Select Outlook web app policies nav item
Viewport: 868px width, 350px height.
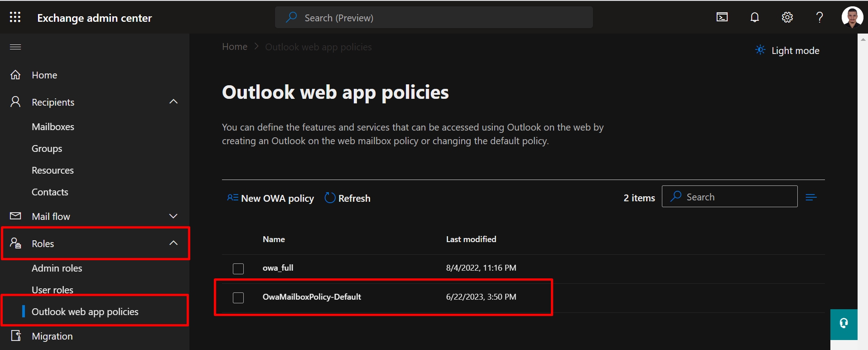point(85,311)
